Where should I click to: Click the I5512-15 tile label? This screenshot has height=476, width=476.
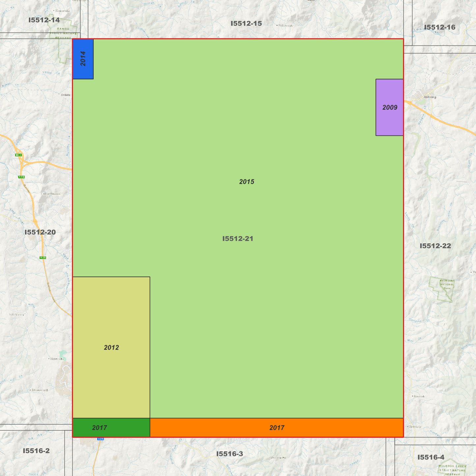[246, 23]
